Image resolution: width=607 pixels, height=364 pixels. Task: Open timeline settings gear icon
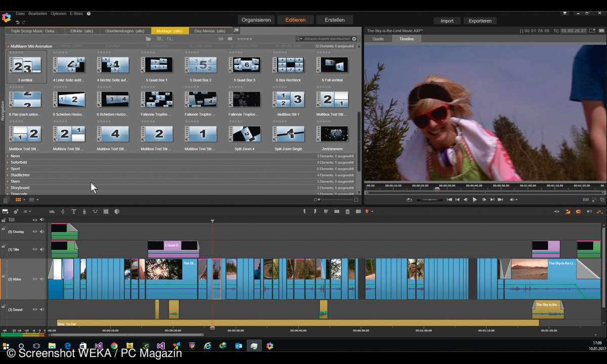(x=16, y=211)
